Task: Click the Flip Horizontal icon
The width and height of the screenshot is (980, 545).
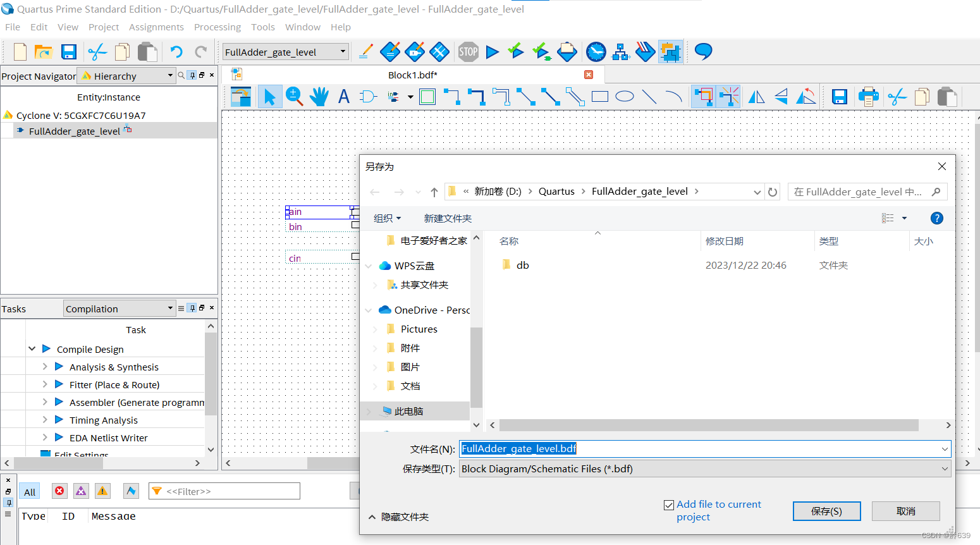Action: click(x=756, y=97)
